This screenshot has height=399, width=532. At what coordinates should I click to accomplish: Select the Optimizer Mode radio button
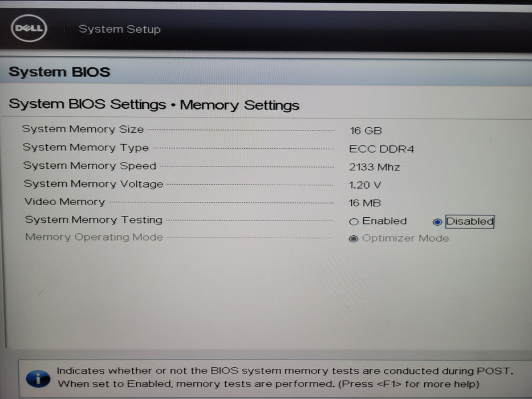pos(353,239)
